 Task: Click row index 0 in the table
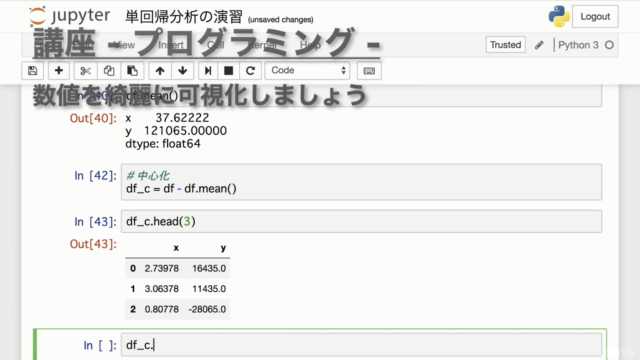point(133,269)
